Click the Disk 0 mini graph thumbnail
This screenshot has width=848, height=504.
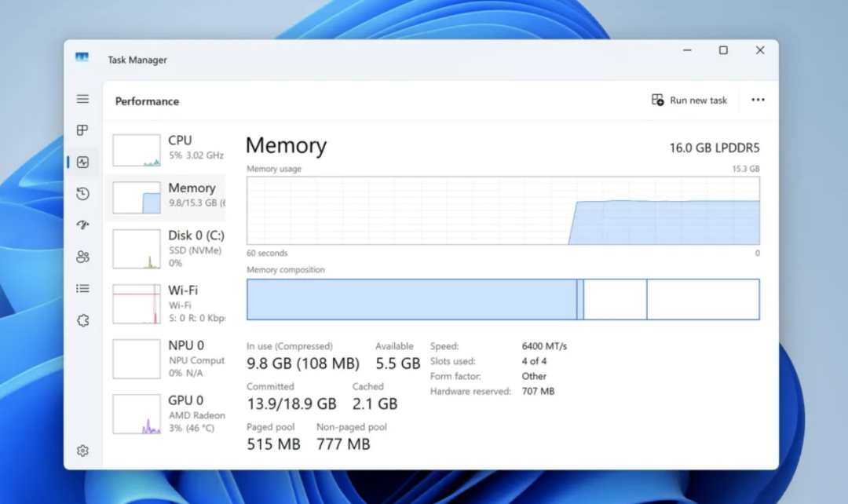tap(137, 250)
